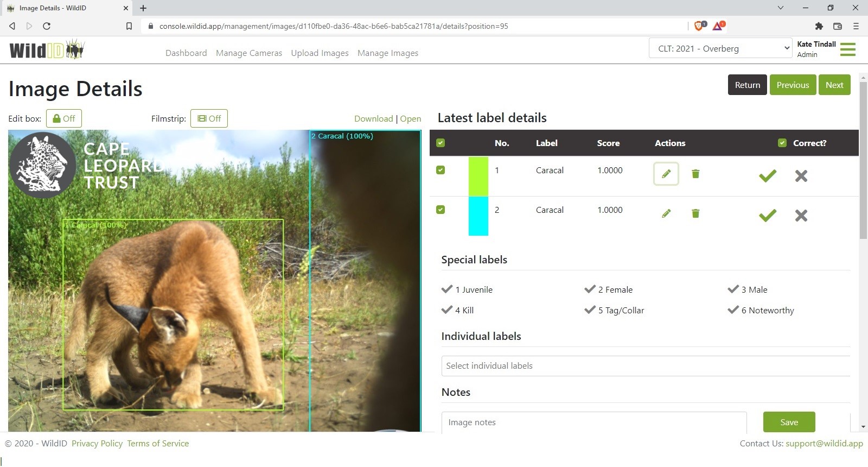Toggle the header select-all labels checkbox

click(441, 143)
